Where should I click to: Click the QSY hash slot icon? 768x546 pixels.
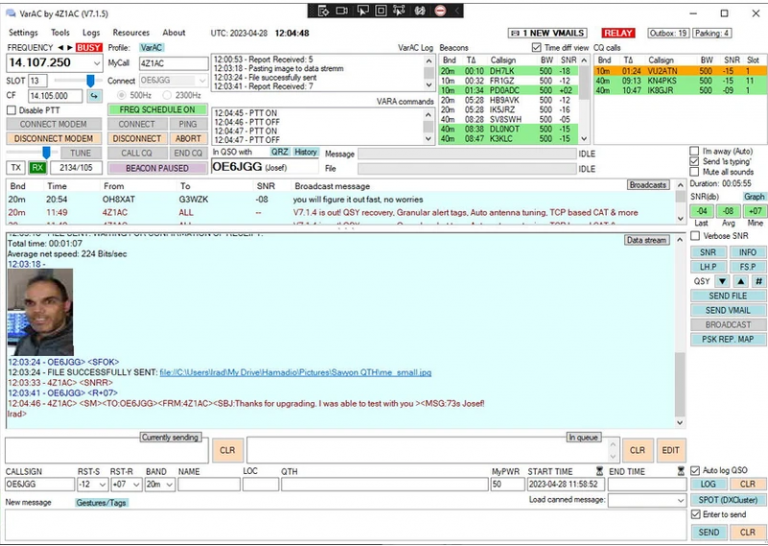click(758, 282)
